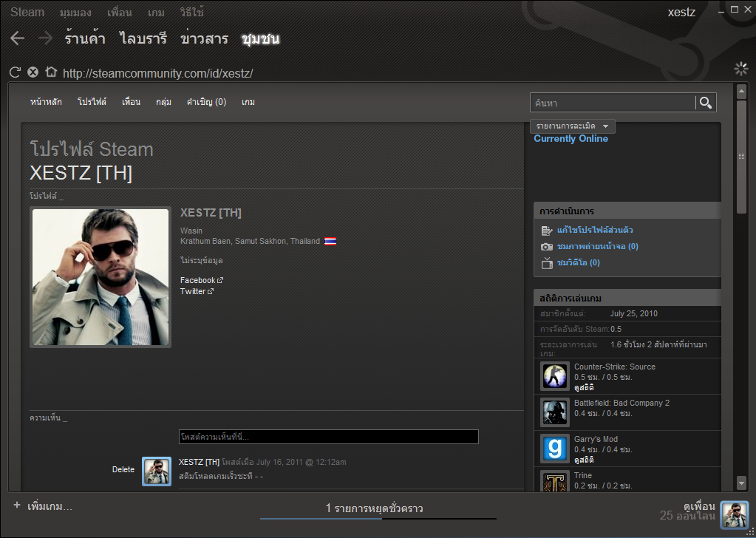
Task: Open ชมวิดีโอ (0) videos link
Action: (x=578, y=263)
